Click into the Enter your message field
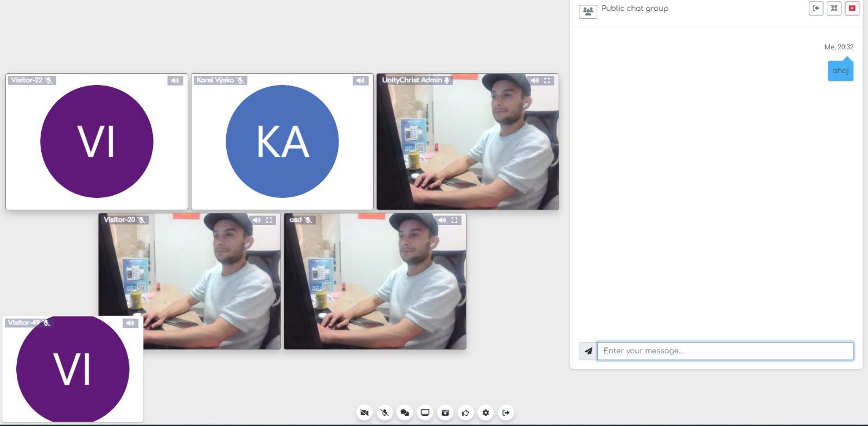The width and height of the screenshot is (868, 426). [x=725, y=351]
